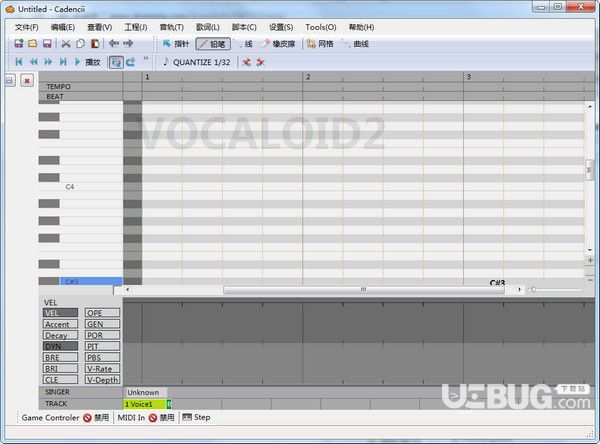Image resolution: width=600 pixels, height=444 pixels.
Task: Click the rewind button
Action: click(34, 62)
